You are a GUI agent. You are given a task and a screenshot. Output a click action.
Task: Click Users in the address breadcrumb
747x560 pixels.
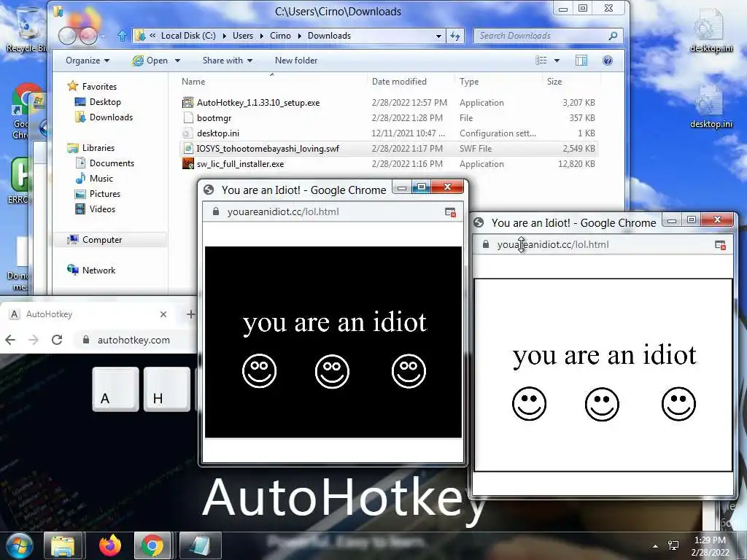pos(243,36)
